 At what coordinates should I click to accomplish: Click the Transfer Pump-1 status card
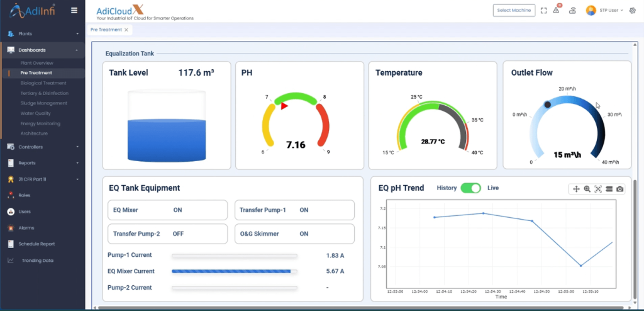tap(294, 210)
